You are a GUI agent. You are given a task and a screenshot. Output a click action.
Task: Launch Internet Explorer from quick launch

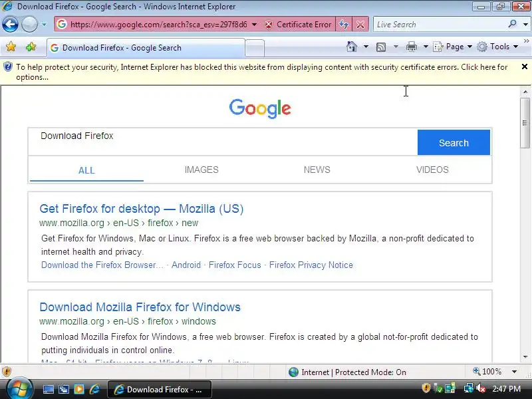94,389
